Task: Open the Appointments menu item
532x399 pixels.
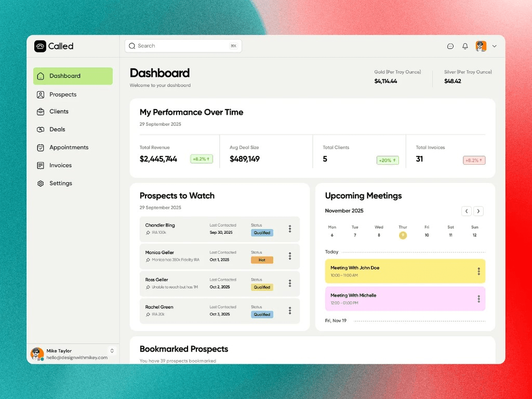Action: tap(73, 148)
